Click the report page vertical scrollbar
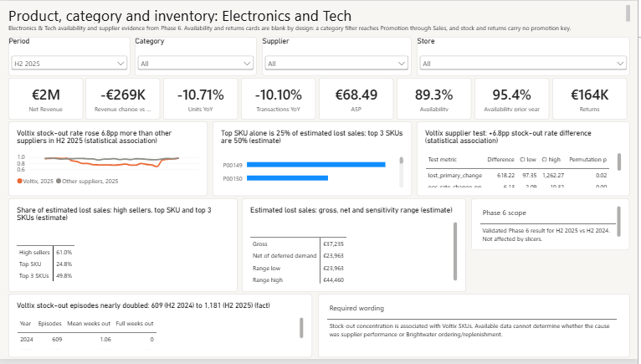The width and height of the screenshot is (641, 364). click(x=628, y=13)
